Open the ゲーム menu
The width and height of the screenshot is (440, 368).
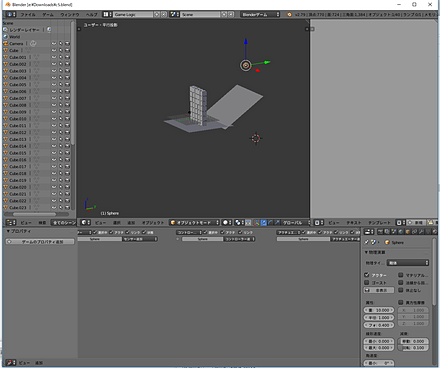click(48, 15)
